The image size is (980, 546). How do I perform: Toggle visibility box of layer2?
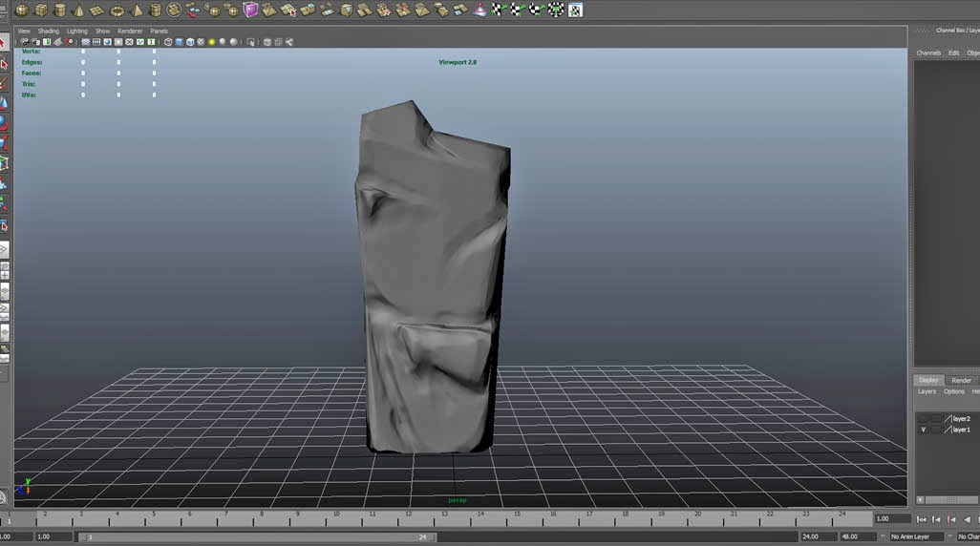point(923,419)
